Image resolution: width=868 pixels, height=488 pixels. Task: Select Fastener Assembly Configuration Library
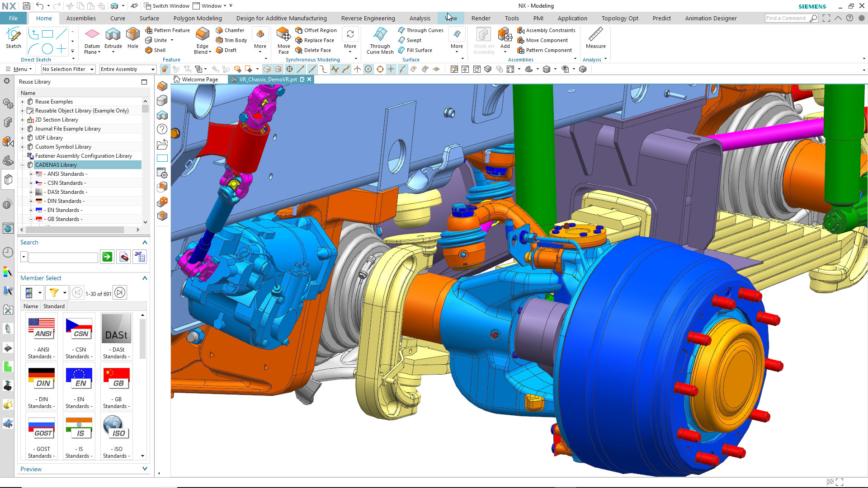[83, 156]
